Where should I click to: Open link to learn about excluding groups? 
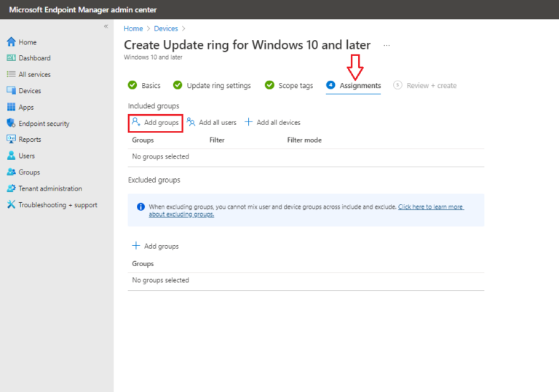[431, 207]
